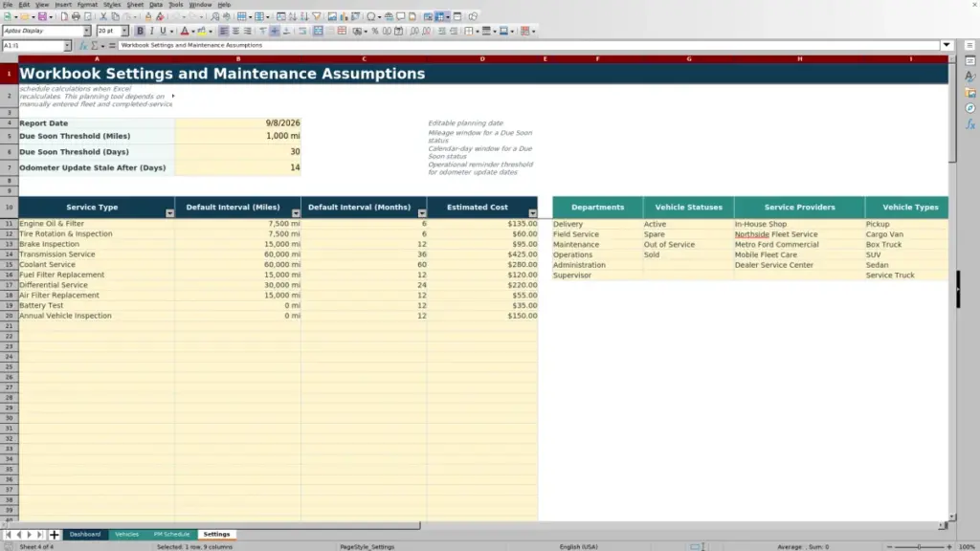Image resolution: width=980 pixels, height=551 pixels.
Task: Open the Sheet menu
Action: [x=135, y=5]
